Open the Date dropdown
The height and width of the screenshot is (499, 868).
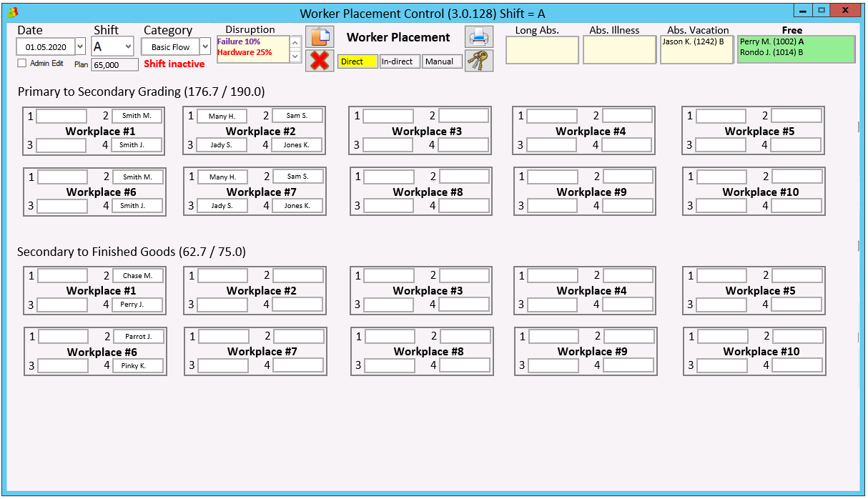[x=79, y=46]
